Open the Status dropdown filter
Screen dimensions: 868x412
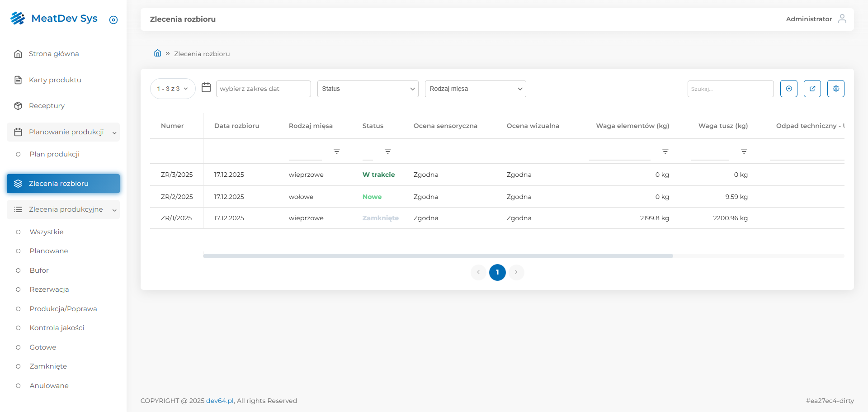point(368,89)
